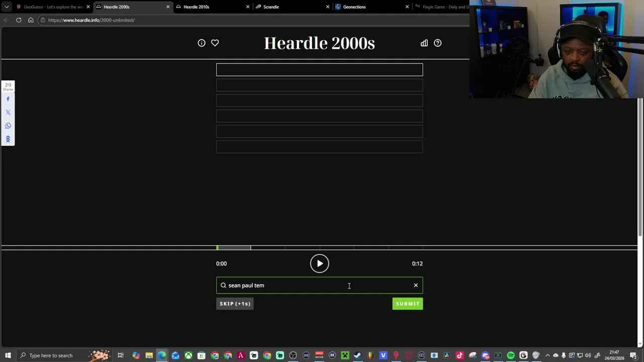Viewport: 644px width, 362px height.
Task: Share on WhatsApp via the side bar
Action: coord(8,126)
